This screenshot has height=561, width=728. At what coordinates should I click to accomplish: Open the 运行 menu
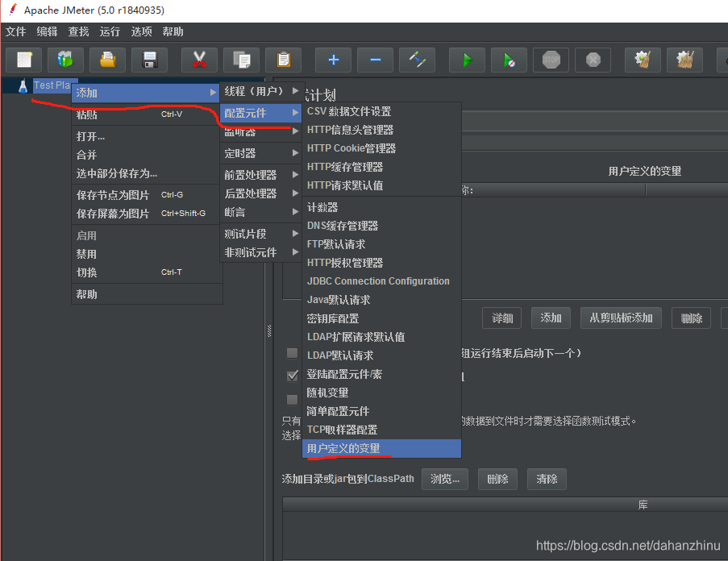click(110, 31)
